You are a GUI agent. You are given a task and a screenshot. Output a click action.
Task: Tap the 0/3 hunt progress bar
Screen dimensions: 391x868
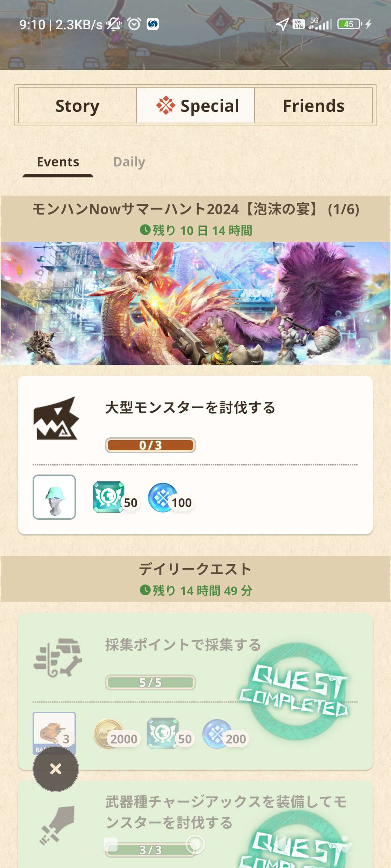[x=151, y=445]
